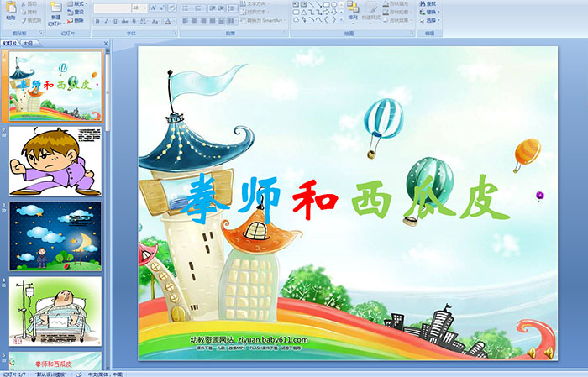
Task: Select the night sky slide 3 thumbnail
Action: [55, 236]
